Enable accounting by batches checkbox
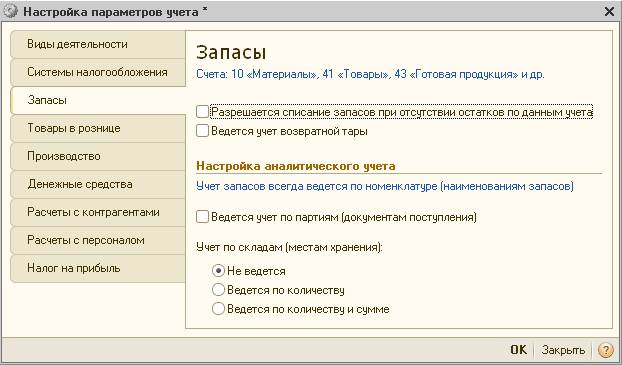The width and height of the screenshot is (622, 365). [x=202, y=217]
